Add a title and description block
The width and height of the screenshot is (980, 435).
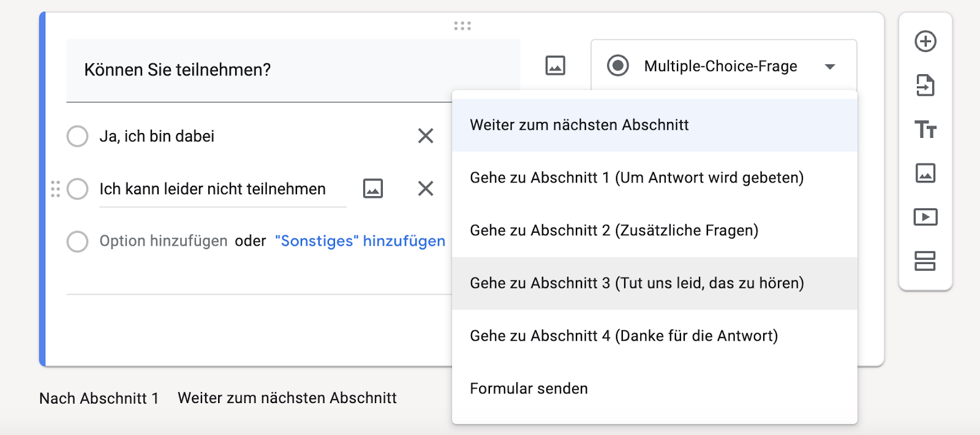pos(925,129)
